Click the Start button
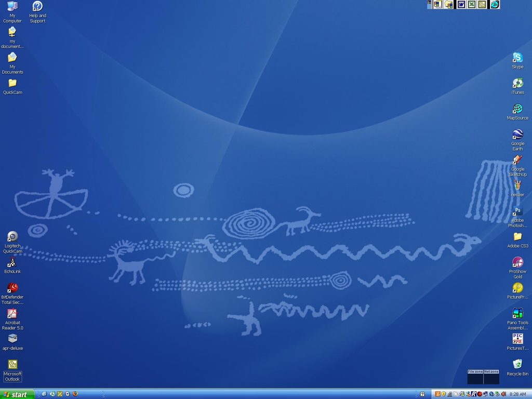The image size is (532, 399). coord(17,394)
